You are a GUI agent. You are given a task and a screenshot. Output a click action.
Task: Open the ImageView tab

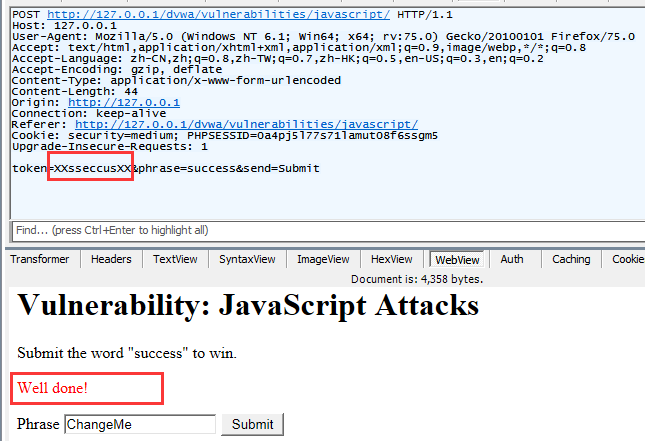click(322, 260)
